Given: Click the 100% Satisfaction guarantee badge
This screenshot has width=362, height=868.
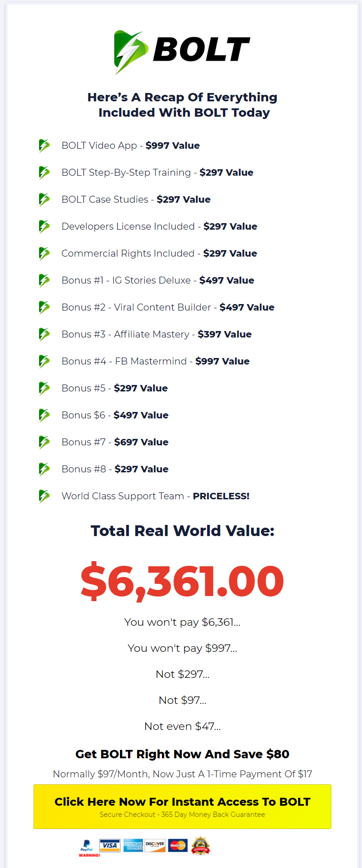Looking at the screenshot, I should click(201, 845).
